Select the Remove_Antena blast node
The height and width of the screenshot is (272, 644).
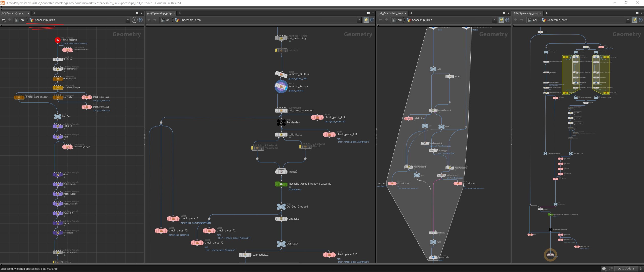[281, 87]
